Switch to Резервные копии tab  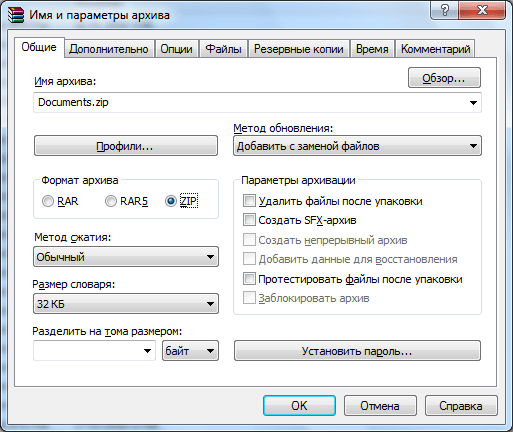click(x=299, y=49)
